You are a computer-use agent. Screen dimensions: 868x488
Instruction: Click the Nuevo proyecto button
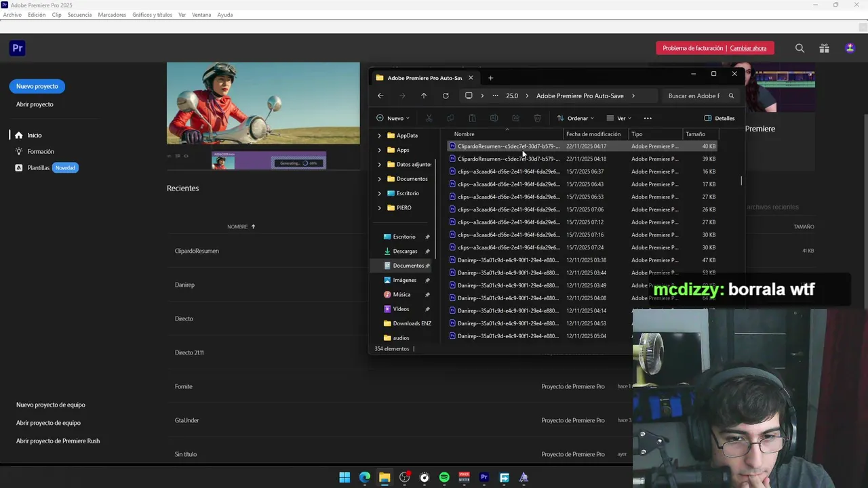click(x=37, y=86)
